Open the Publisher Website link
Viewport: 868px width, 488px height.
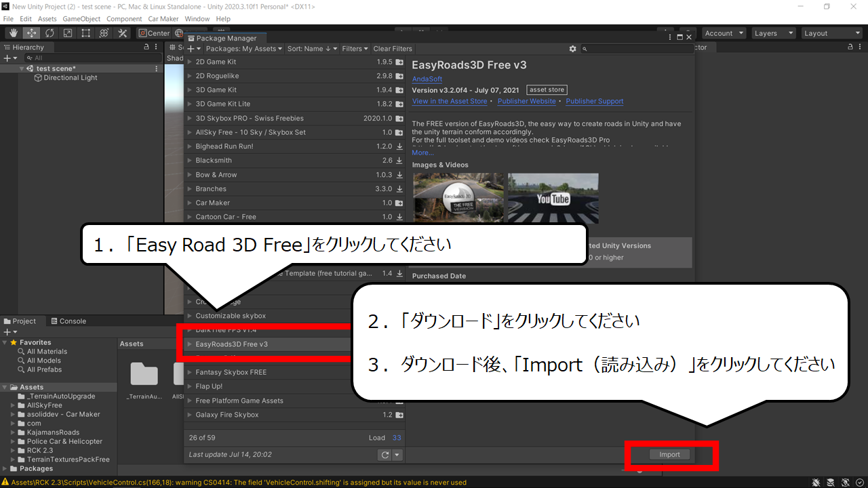coord(527,101)
